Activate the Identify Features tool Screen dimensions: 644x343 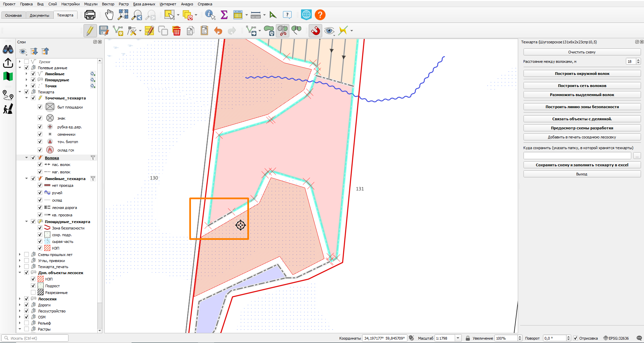click(x=210, y=15)
